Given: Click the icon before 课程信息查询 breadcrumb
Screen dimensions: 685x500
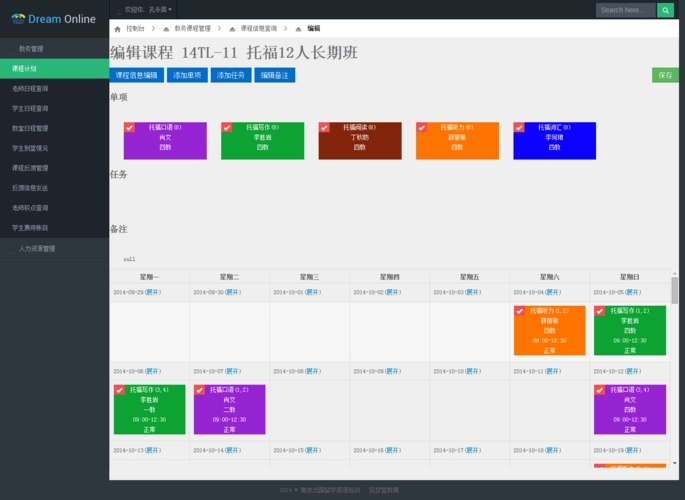Looking at the screenshot, I should pos(232,29).
